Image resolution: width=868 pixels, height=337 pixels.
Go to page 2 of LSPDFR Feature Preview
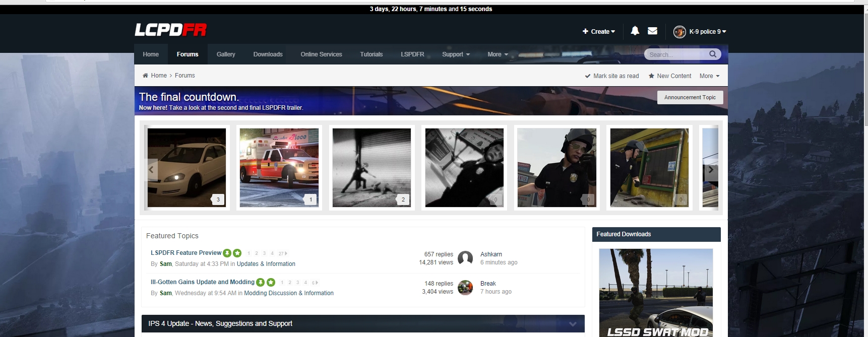pos(257,253)
